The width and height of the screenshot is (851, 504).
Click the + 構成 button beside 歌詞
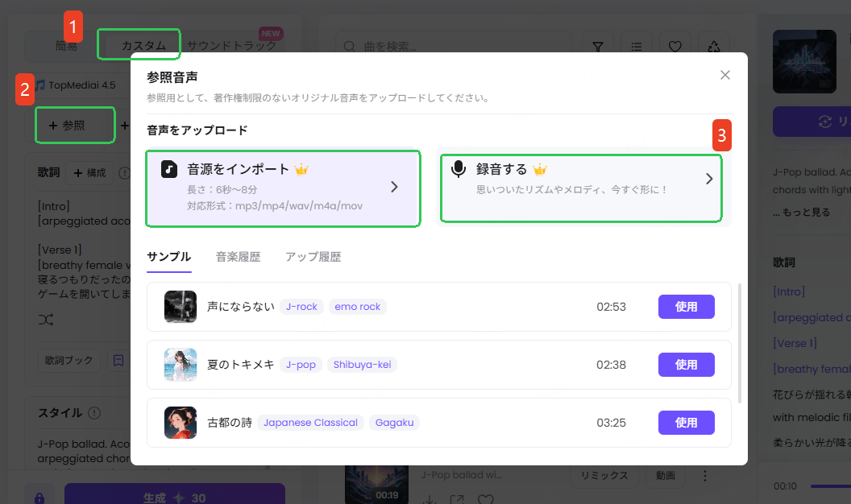tap(90, 173)
